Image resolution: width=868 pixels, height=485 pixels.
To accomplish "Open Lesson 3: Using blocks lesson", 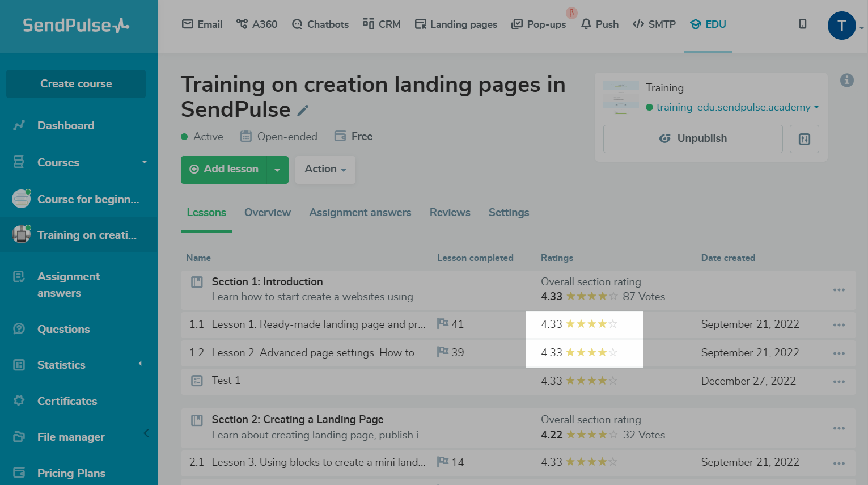I will click(318, 462).
